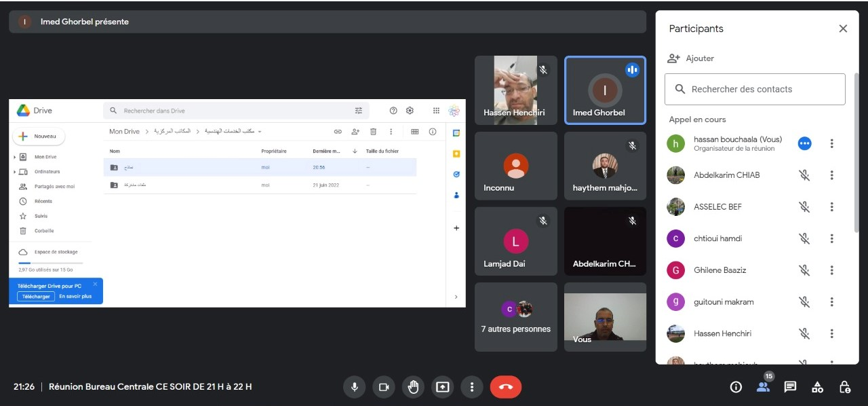Click the Nouveau button in Drive
This screenshot has width=868, height=406.
[39, 136]
